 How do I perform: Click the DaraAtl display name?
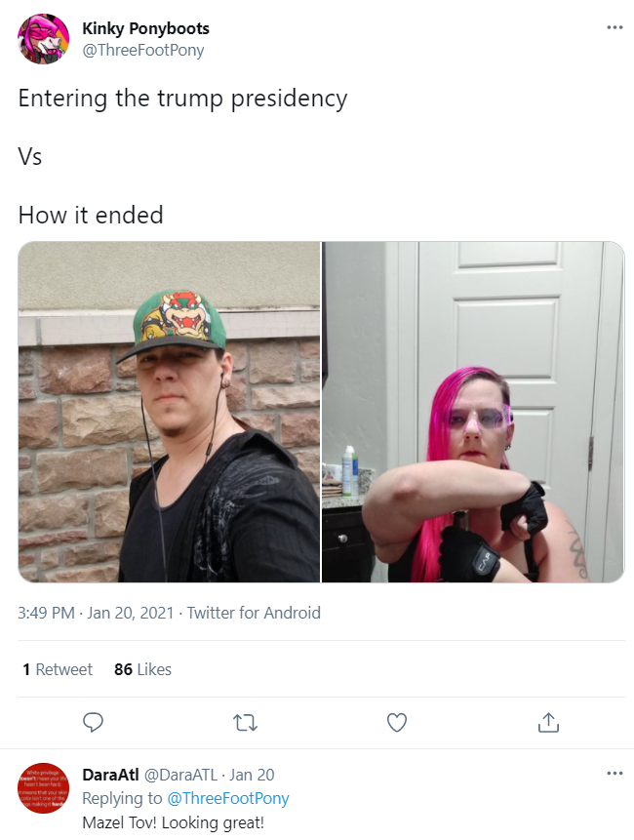tap(110, 775)
